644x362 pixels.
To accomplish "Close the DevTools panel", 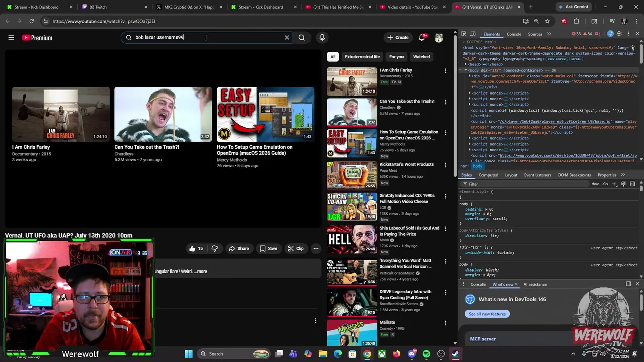I will coord(637,34).
